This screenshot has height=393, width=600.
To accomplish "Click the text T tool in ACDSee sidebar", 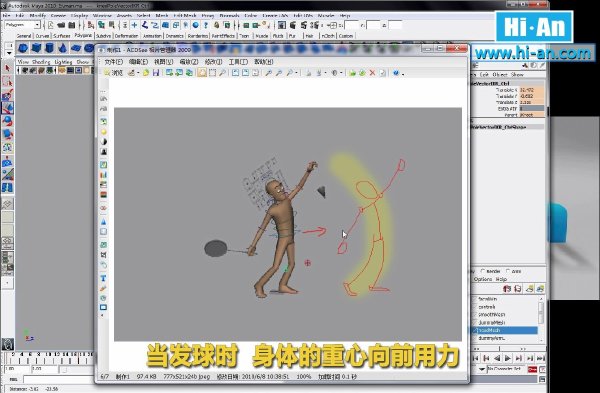I will pos(103,278).
